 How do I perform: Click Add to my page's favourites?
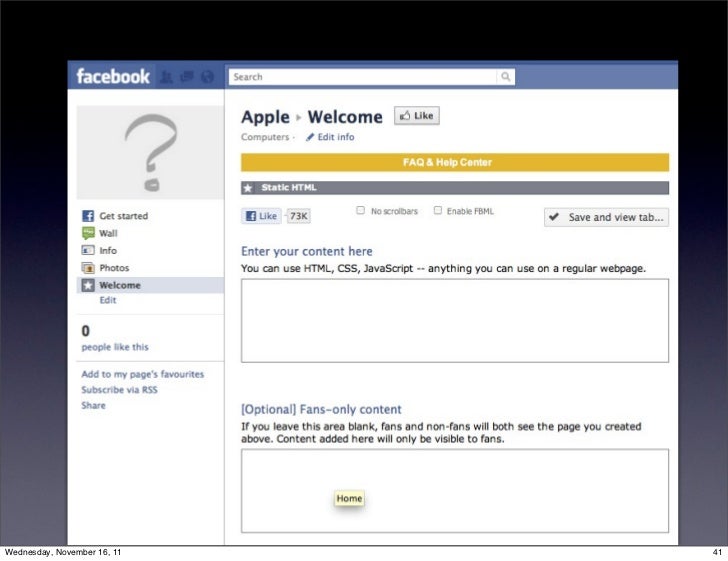143,374
